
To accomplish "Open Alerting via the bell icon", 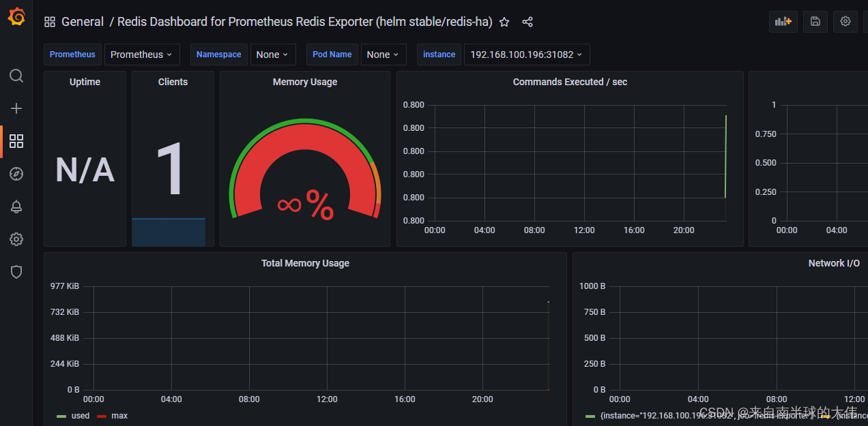I will [16, 207].
